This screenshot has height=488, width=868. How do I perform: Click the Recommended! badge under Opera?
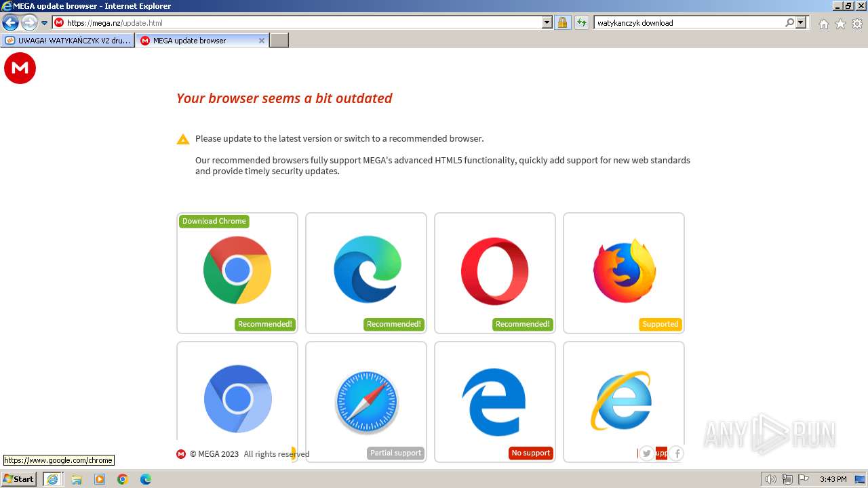pos(523,324)
